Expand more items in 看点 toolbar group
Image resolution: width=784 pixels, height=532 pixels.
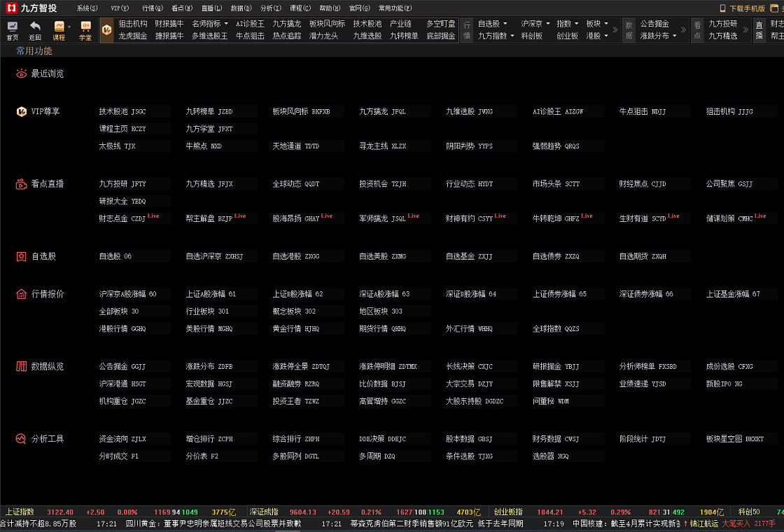745,30
